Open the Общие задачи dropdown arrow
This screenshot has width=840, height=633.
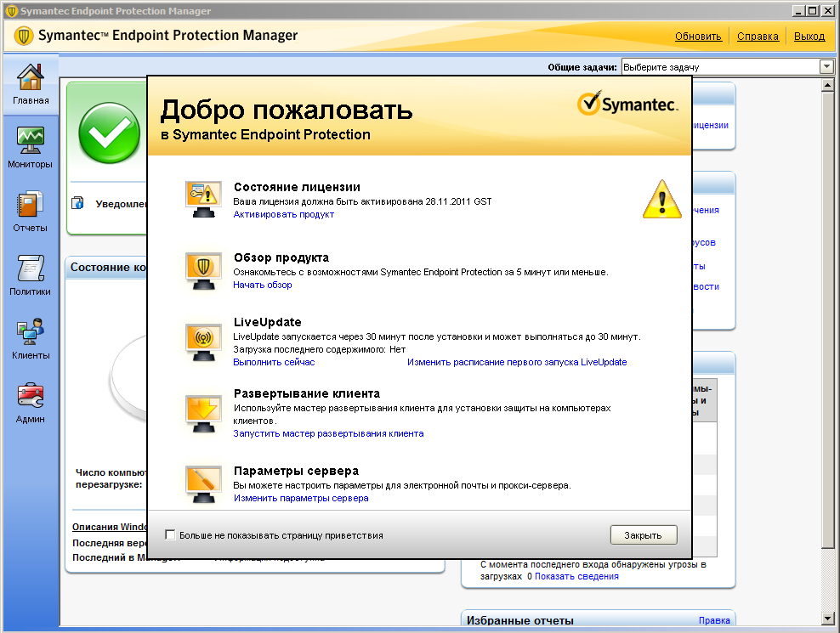[826, 67]
